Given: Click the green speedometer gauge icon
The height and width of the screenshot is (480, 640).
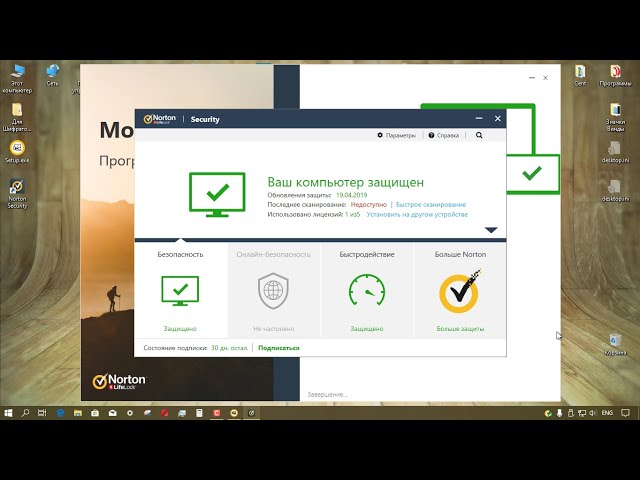Looking at the screenshot, I should (x=367, y=290).
